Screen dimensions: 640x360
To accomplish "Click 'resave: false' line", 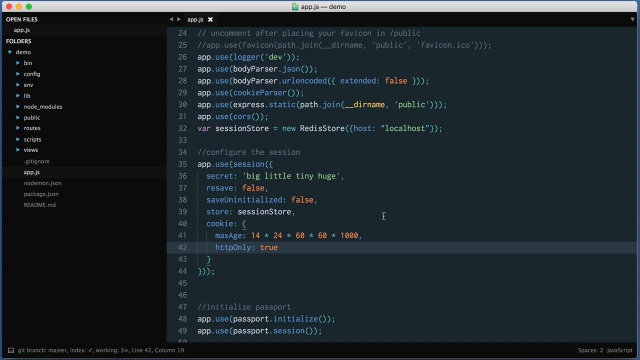I will point(237,188).
